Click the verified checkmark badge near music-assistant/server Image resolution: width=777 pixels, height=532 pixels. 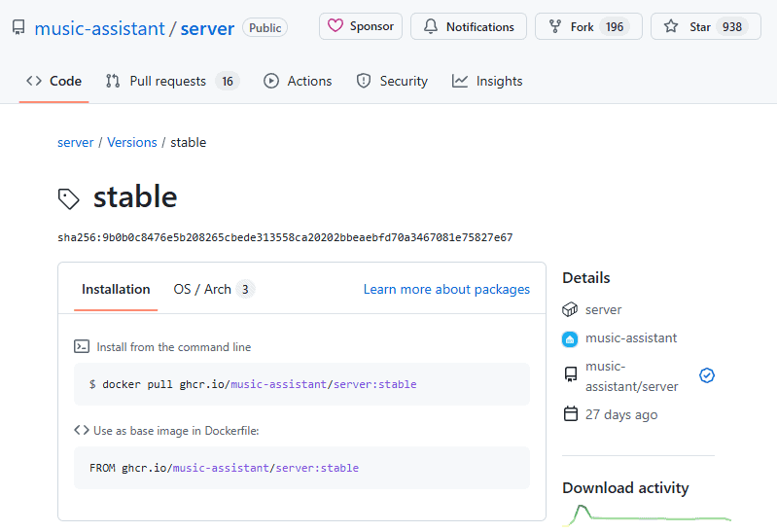707,375
